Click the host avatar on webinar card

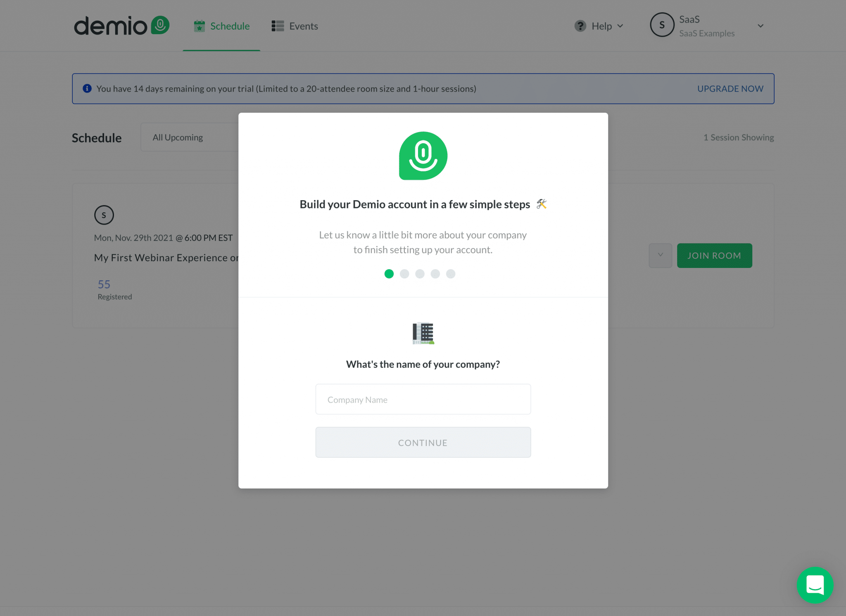tap(104, 215)
